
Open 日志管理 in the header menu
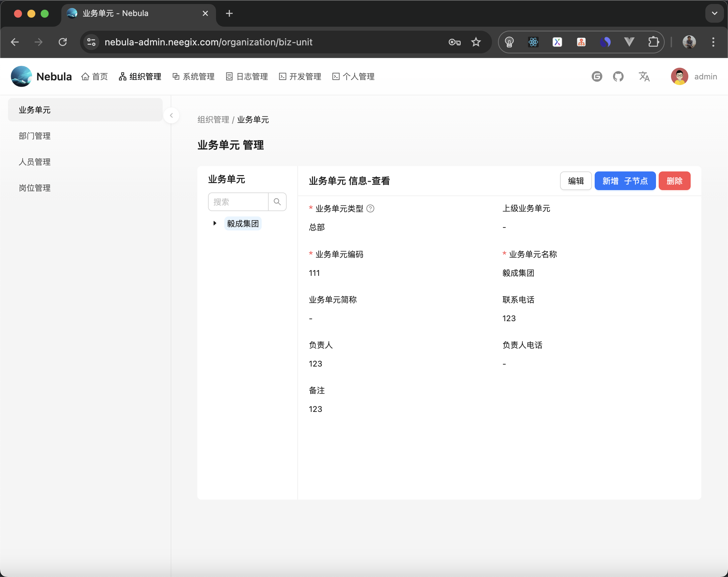tap(230, 76)
